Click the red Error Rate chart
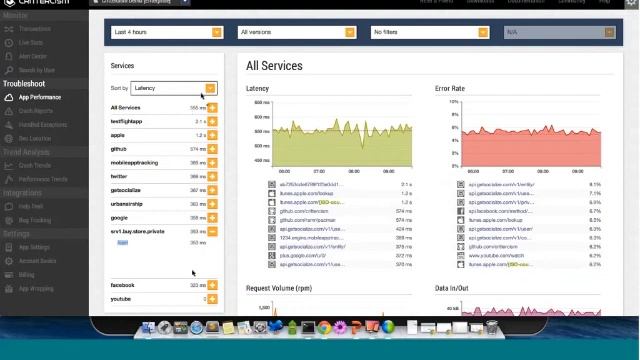 [x=531, y=135]
